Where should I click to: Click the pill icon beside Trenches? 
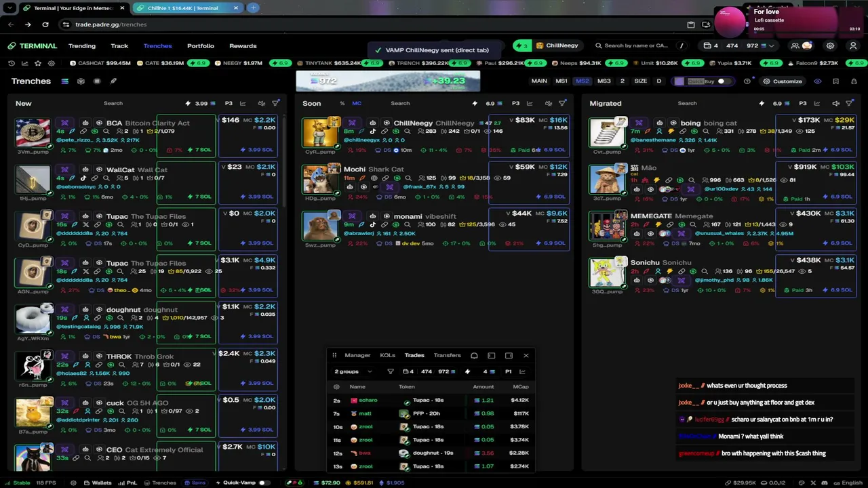[113, 81]
